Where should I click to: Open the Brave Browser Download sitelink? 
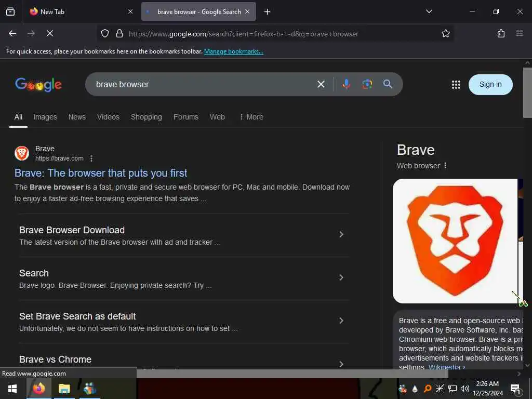(72, 230)
